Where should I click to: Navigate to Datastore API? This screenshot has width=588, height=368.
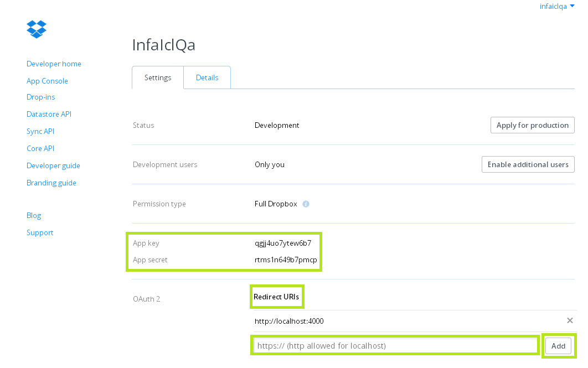(x=49, y=115)
